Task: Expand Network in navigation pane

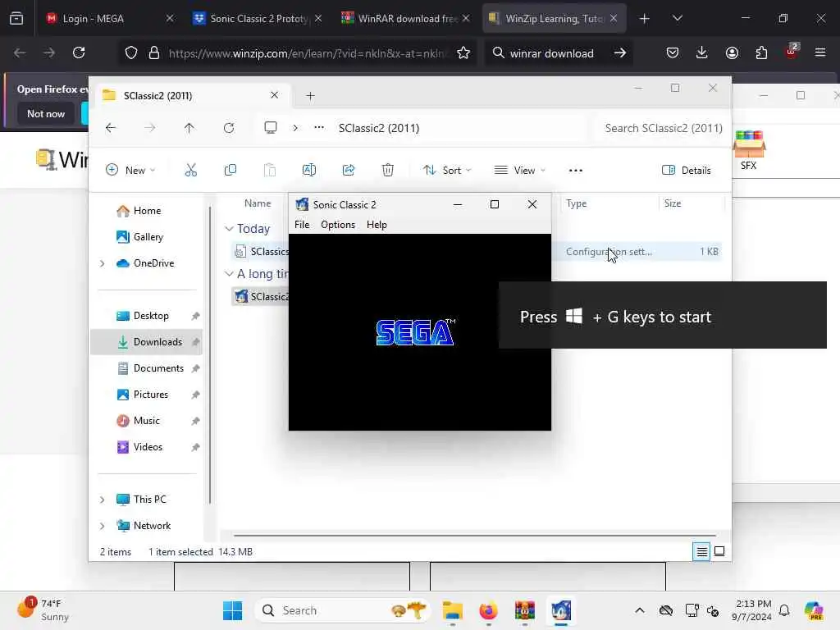Action: click(x=103, y=526)
